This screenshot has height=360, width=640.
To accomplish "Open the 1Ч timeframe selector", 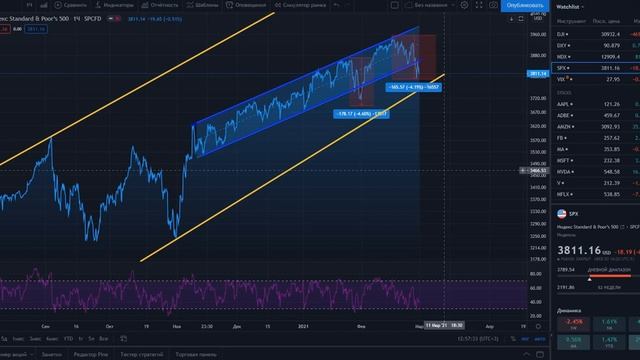I will click(29, 5).
